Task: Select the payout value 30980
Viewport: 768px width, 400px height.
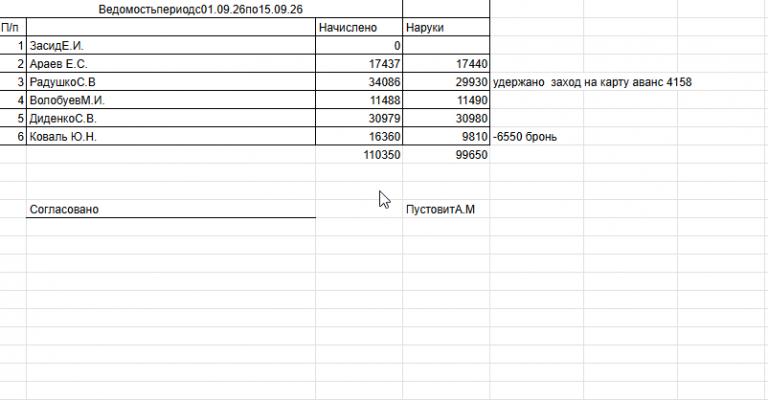Action: pyautogui.click(x=446, y=118)
